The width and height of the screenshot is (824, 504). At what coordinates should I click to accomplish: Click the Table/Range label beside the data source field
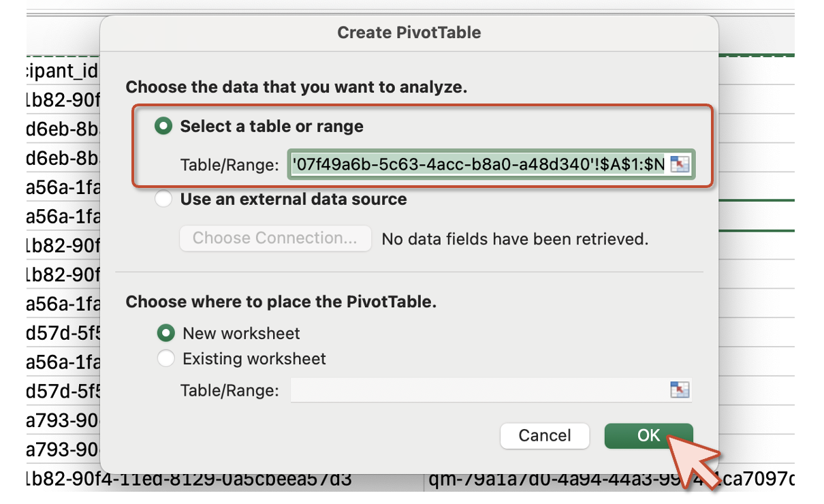pyautogui.click(x=229, y=165)
